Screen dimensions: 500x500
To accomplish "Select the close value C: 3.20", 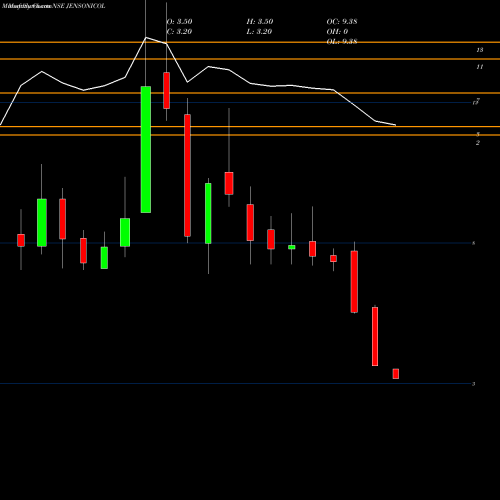I will click(179, 32).
